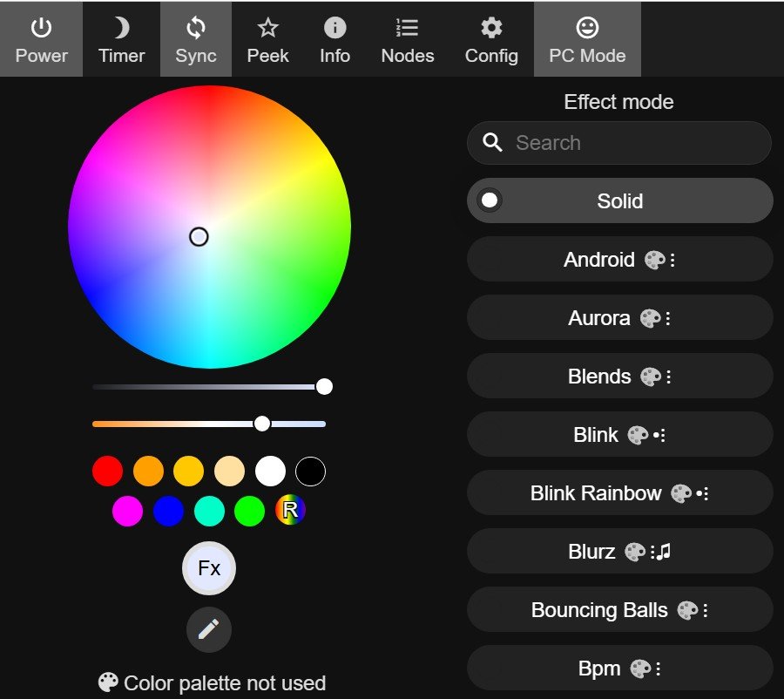Screen dimensions: 784x699
Task: Pick the red color swatch
Action: point(108,472)
